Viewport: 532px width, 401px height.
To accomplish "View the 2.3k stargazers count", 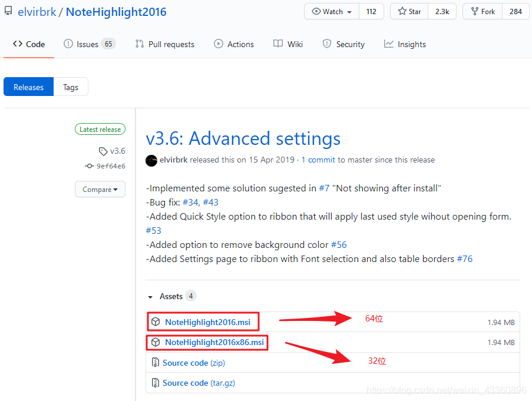I will pos(442,12).
